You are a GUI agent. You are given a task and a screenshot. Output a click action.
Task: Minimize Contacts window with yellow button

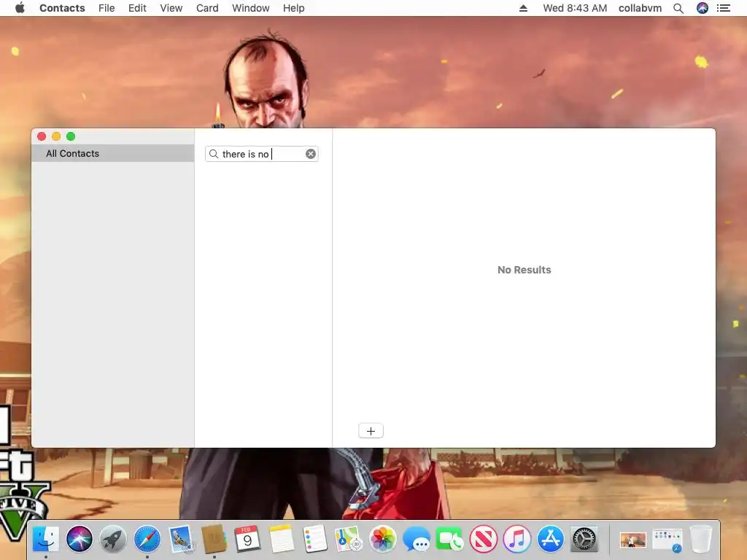[x=56, y=136]
